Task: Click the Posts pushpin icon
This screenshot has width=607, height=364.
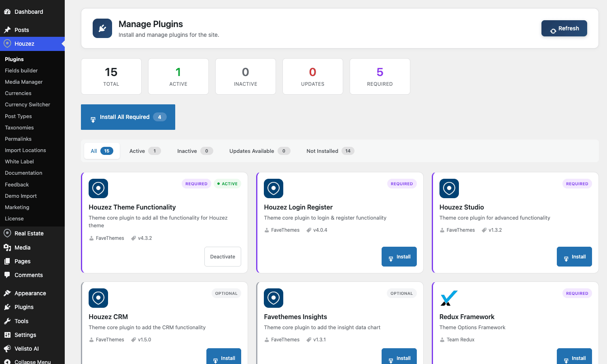Action: pyautogui.click(x=7, y=30)
